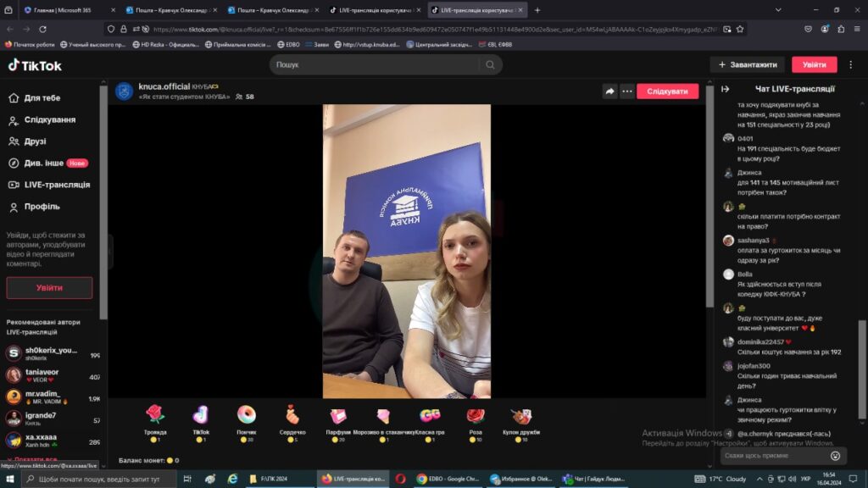This screenshot has width=868, height=488.
Task: Send the Класна гра GG gift
Action: click(x=429, y=424)
